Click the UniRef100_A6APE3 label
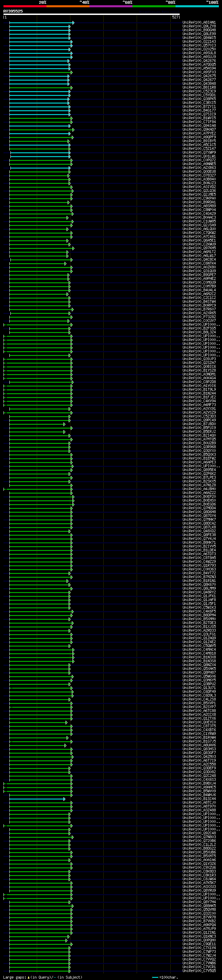The width and height of the screenshot is (222, 980). [x=199, y=462]
